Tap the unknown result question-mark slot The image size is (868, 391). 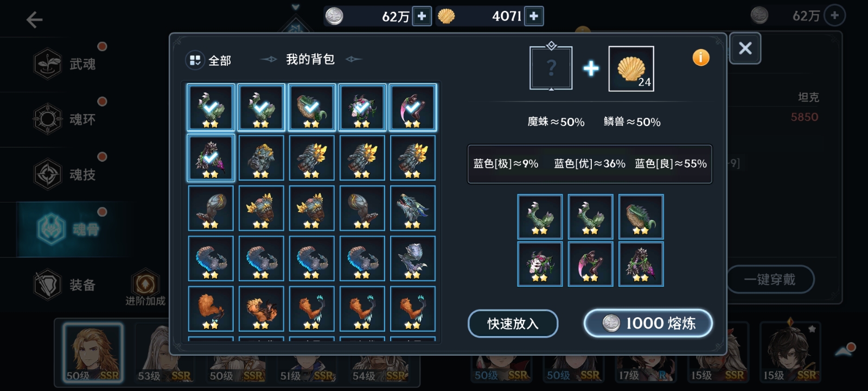(551, 68)
